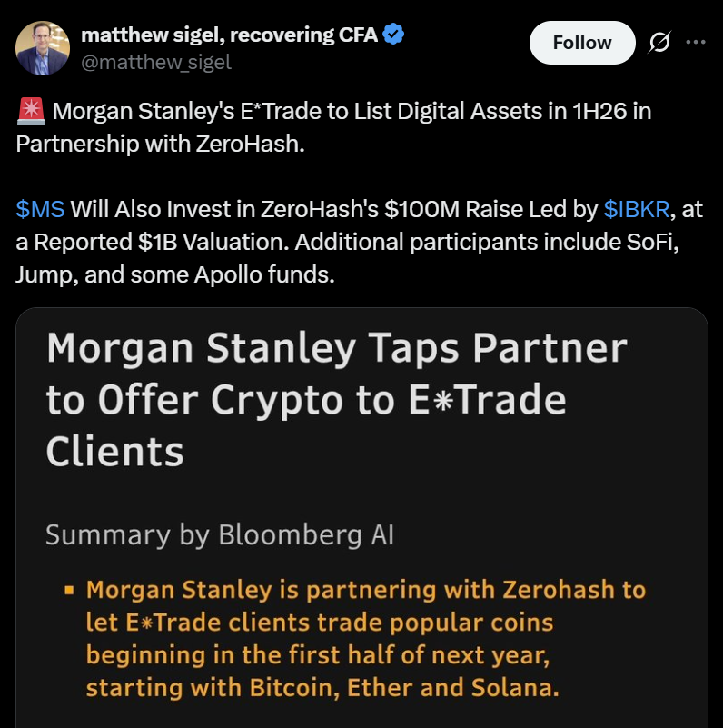Click the orange bullet point marker
Viewport: 723px width, 728px height.
[x=67, y=592]
